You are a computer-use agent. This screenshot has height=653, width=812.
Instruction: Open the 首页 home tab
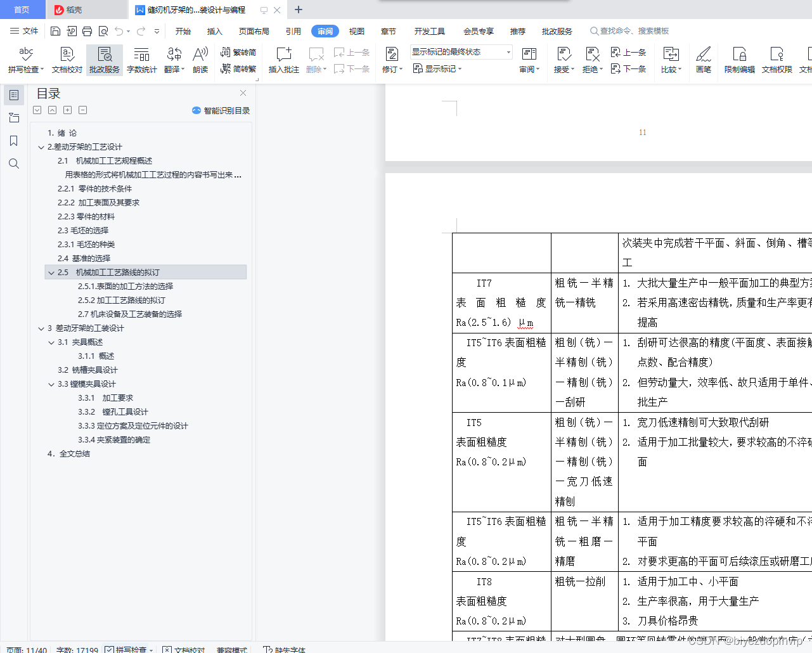22,10
